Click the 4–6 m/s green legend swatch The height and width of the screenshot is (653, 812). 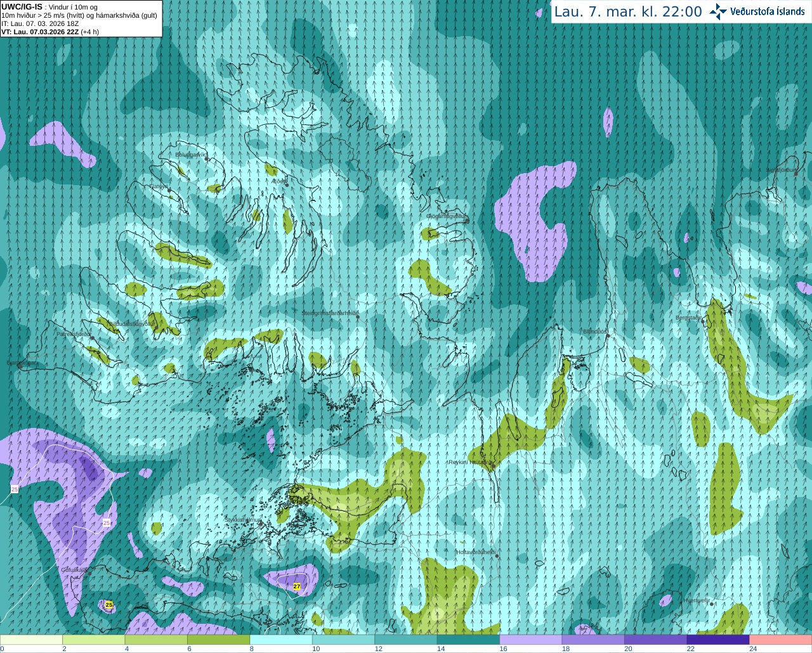[156, 640]
